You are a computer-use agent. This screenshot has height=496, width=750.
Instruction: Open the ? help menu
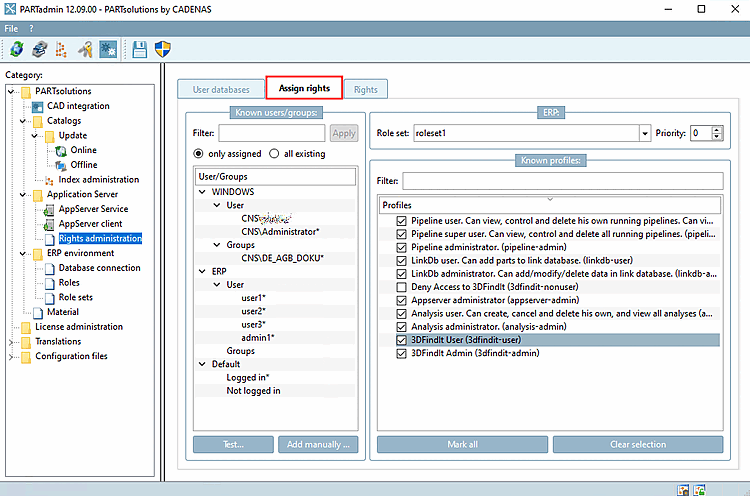click(32, 29)
